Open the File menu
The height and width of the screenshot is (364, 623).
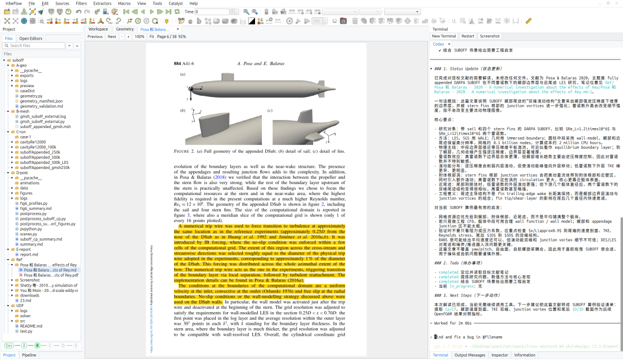tap(32, 3)
